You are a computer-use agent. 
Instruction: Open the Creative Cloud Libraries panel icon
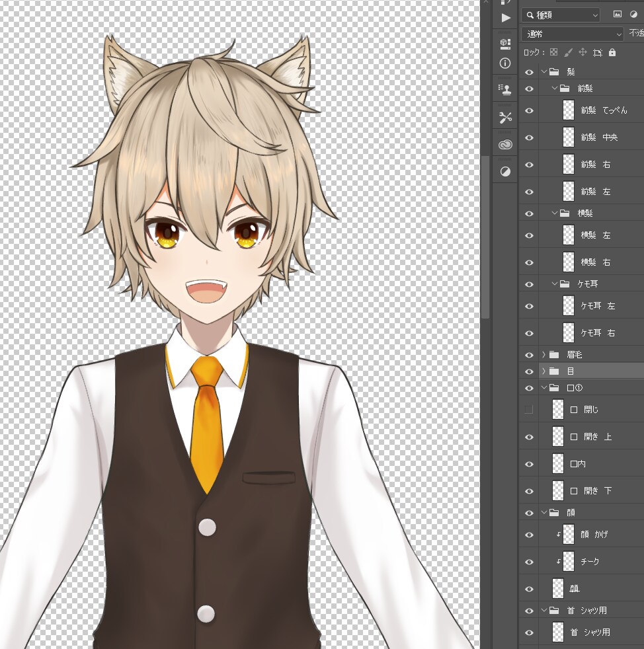(505, 145)
